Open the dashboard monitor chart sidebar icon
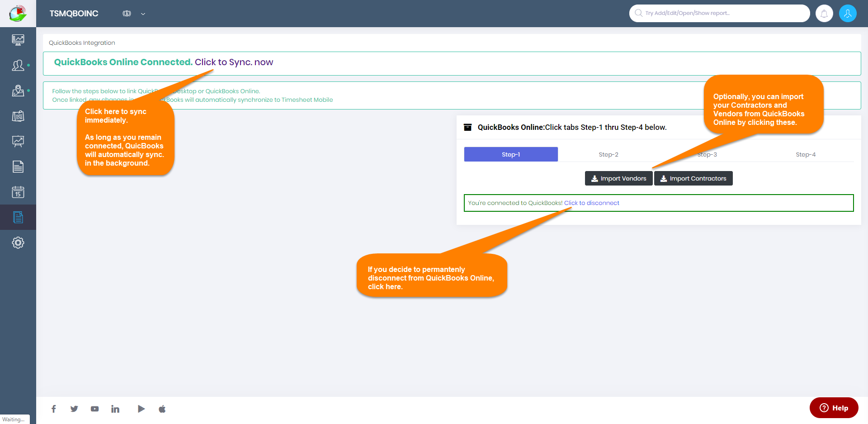This screenshot has height=424, width=868. [18, 40]
